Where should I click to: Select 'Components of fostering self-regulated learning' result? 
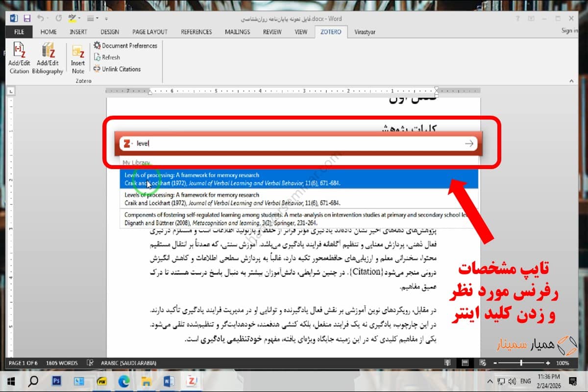point(299,219)
